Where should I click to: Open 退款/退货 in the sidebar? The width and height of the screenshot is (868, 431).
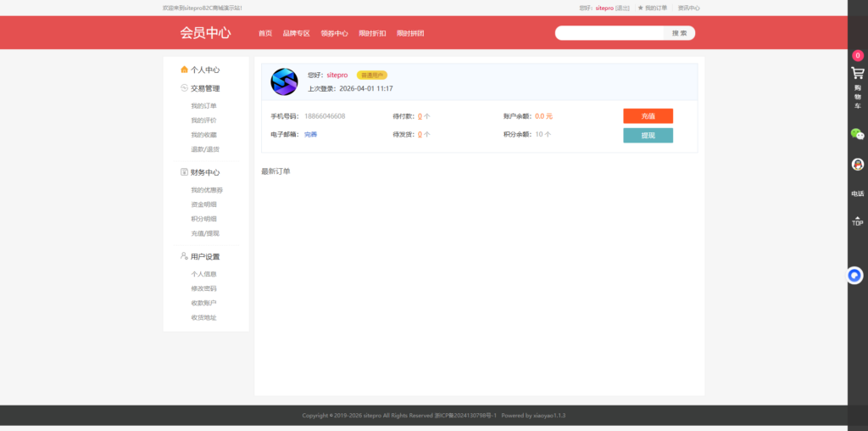pyautogui.click(x=205, y=149)
